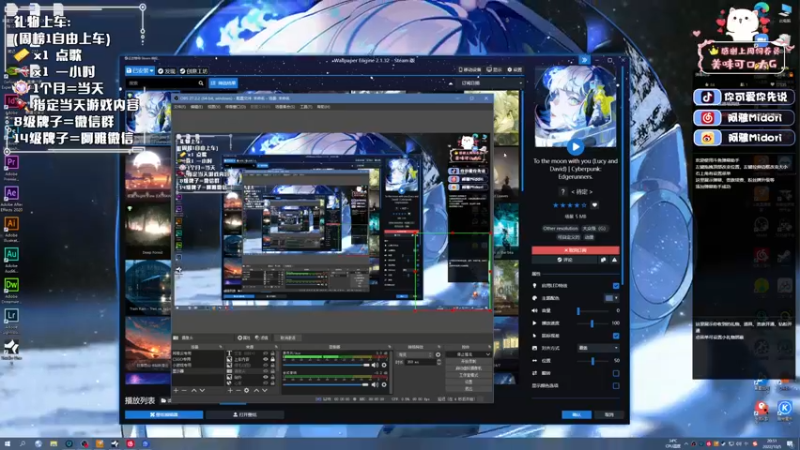Image resolution: width=800 pixels, height=450 pixels.
Task: Play the To the moon with you wallpaper preview
Action: (x=576, y=147)
